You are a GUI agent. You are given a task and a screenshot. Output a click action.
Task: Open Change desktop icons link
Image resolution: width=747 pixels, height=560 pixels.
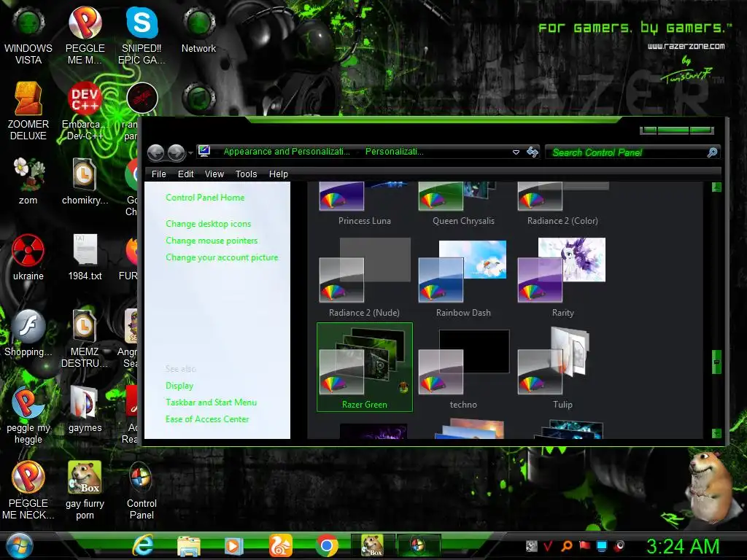point(208,224)
